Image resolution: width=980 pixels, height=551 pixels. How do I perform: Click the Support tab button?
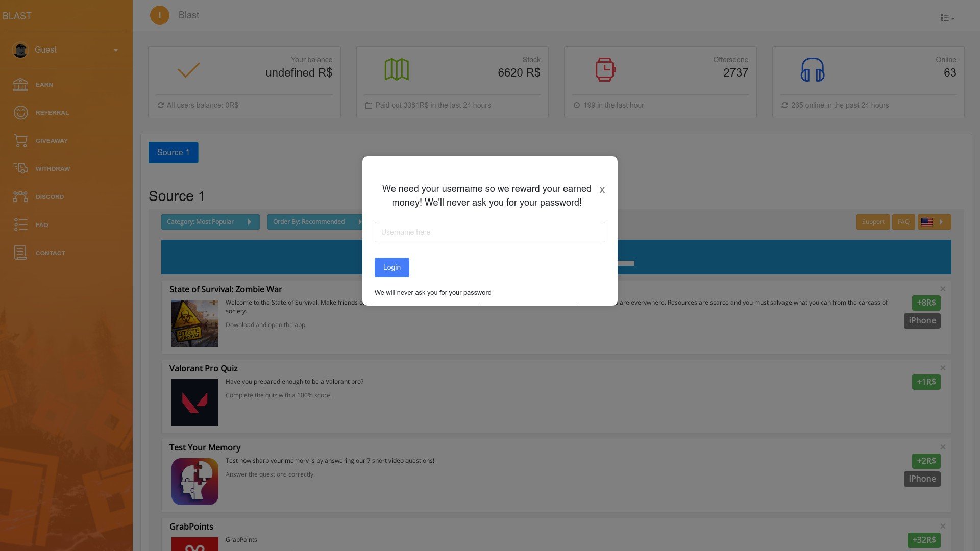pos(874,221)
